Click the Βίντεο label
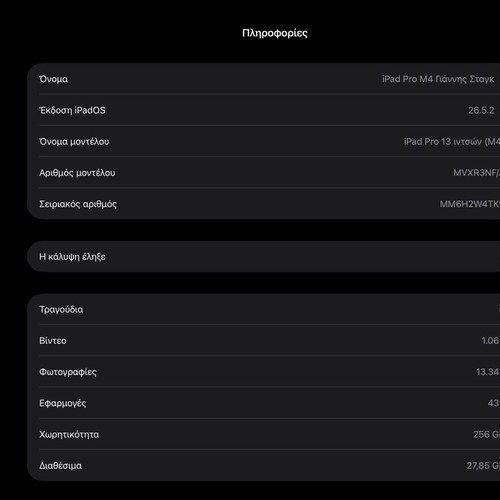Viewport: 500px width, 500px height. [53, 341]
